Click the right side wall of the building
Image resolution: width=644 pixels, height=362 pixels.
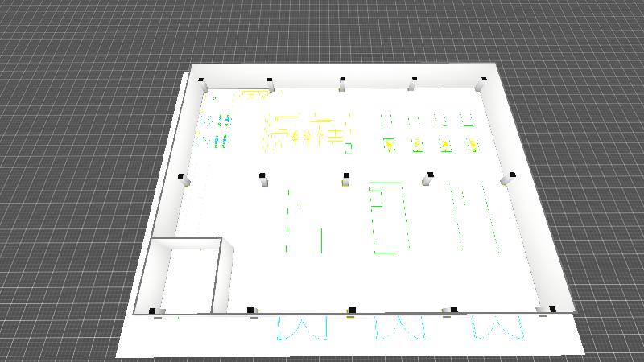(x=531, y=193)
